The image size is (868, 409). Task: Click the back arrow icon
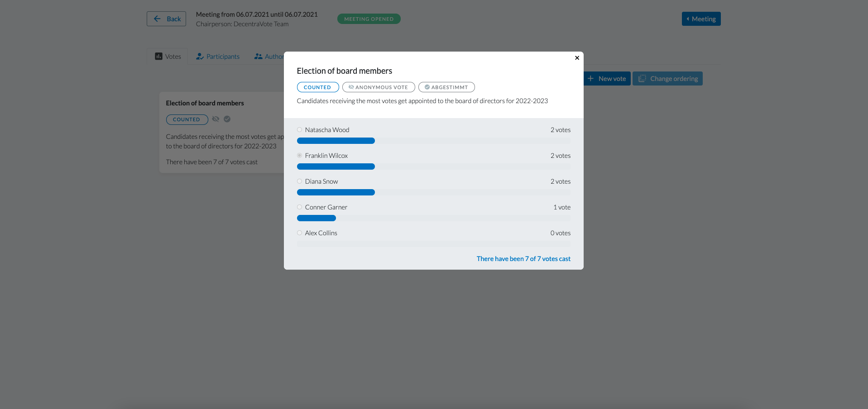point(157,19)
